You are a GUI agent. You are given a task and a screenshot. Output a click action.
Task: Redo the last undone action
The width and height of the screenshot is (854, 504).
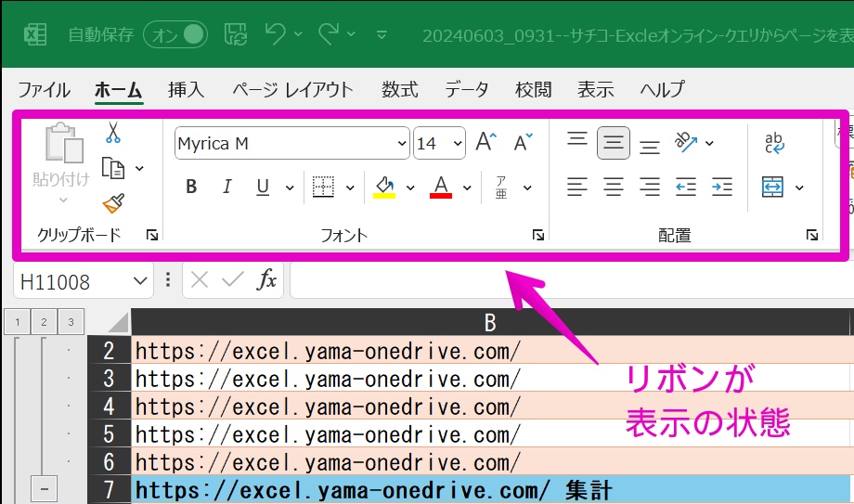[329, 33]
